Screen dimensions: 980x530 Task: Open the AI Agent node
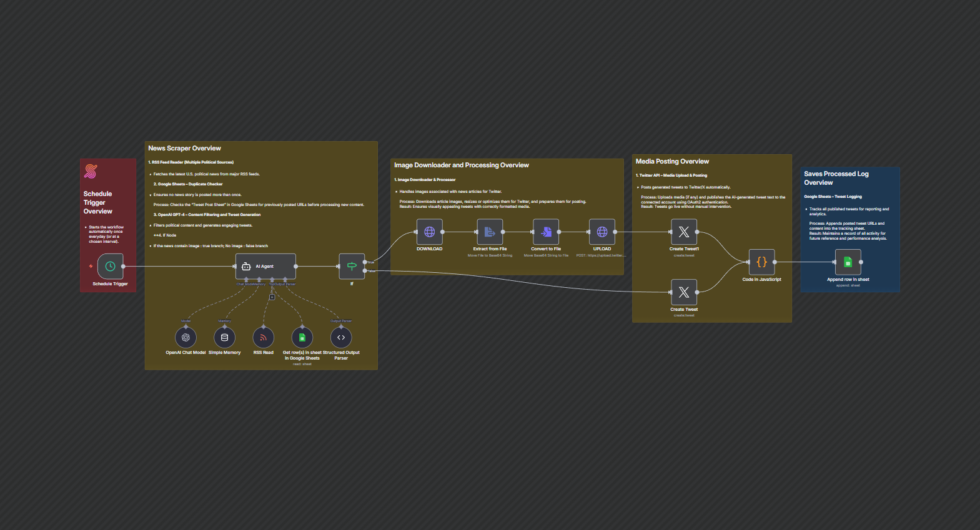click(265, 267)
